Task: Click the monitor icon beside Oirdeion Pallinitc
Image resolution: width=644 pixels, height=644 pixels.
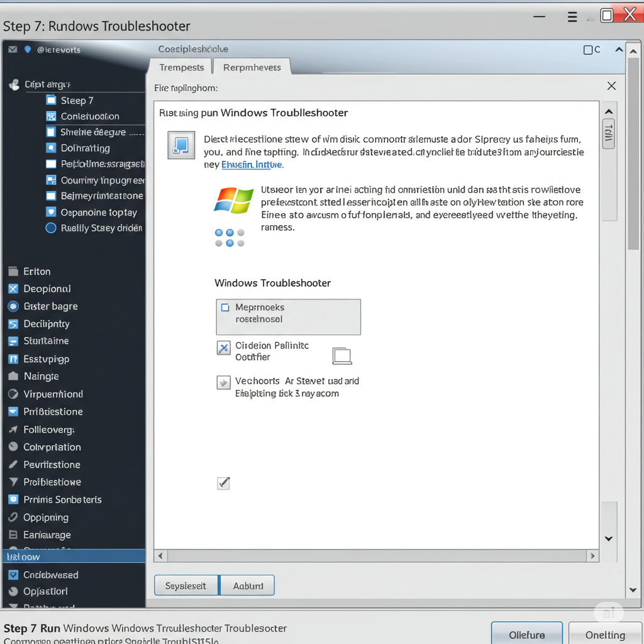Action: (x=341, y=356)
